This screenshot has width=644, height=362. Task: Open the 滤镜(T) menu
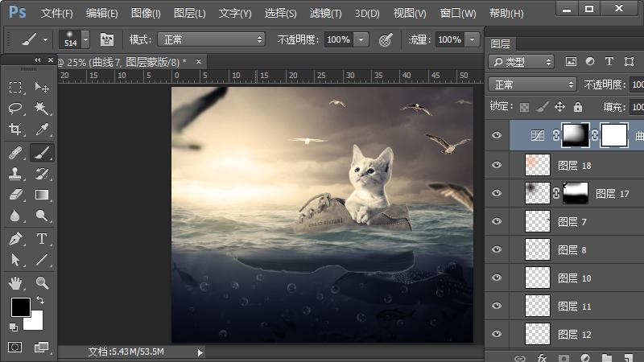point(326,13)
